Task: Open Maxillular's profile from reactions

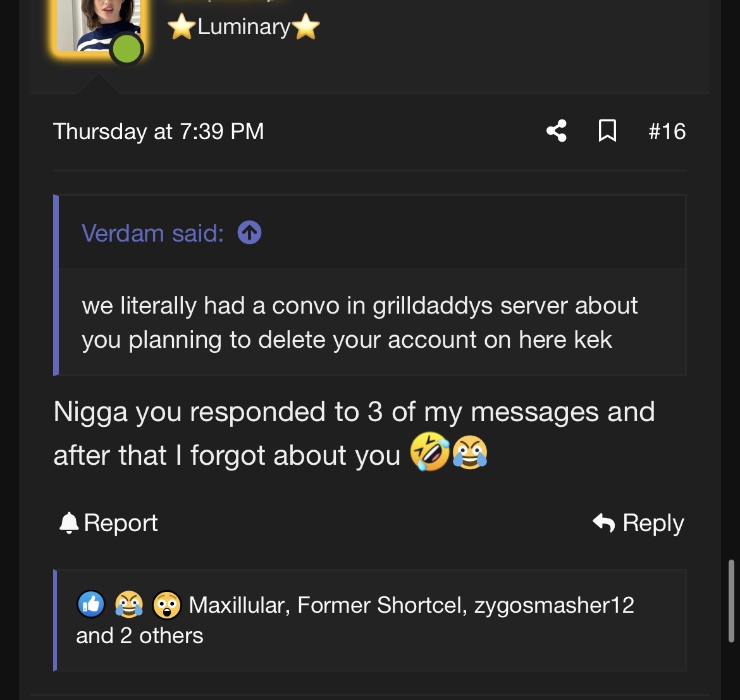Action: [x=239, y=605]
